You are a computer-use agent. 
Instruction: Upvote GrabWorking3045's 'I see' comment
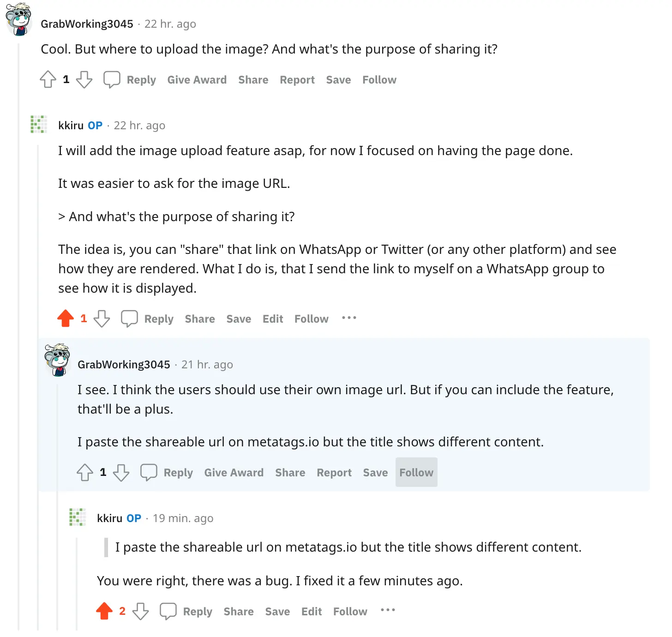[x=84, y=472]
